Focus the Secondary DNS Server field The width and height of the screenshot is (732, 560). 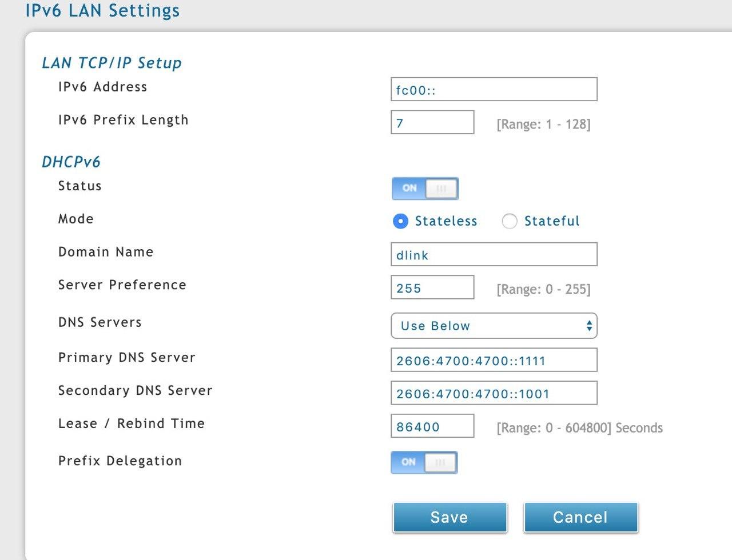(x=494, y=394)
